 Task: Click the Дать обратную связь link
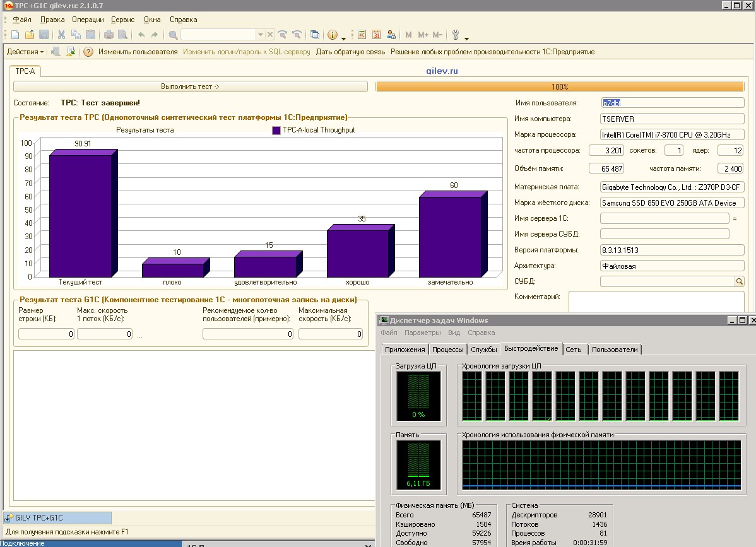point(350,52)
